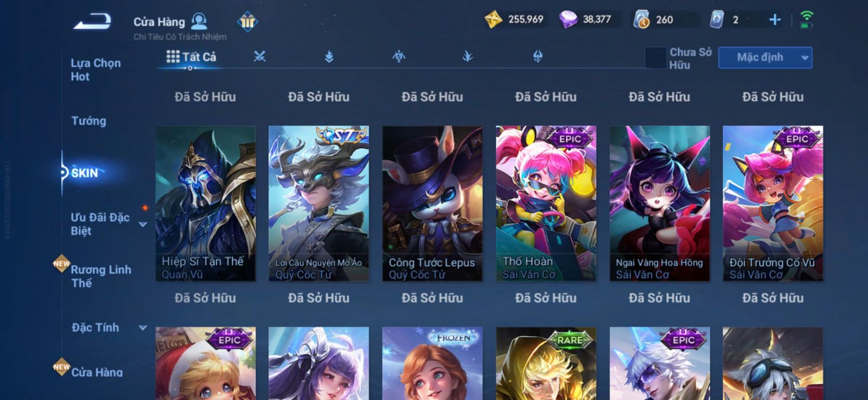Screen dimensions: 868x400
Task: Tick the Chưa Sở Hữu checkbox
Action: point(655,57)
